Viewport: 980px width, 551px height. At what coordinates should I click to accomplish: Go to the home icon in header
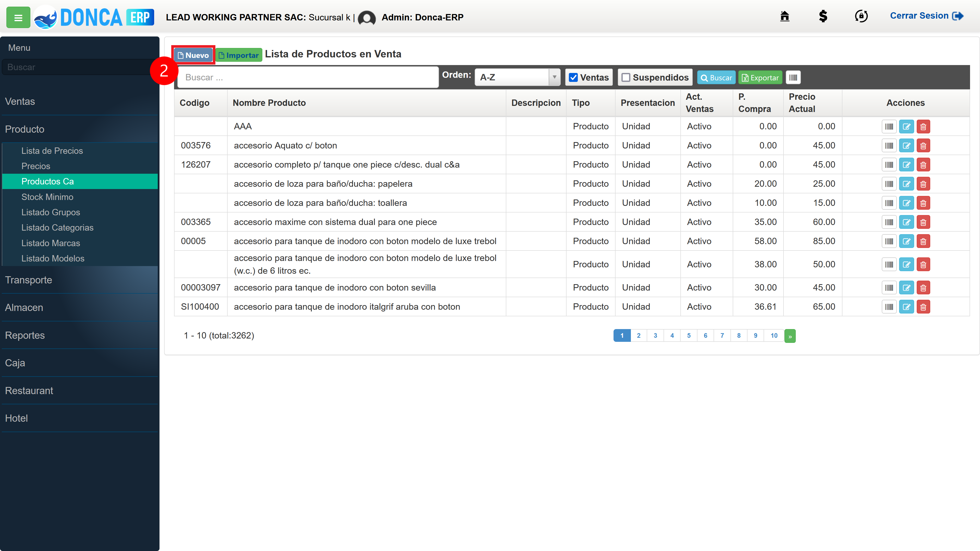point(785,16)
